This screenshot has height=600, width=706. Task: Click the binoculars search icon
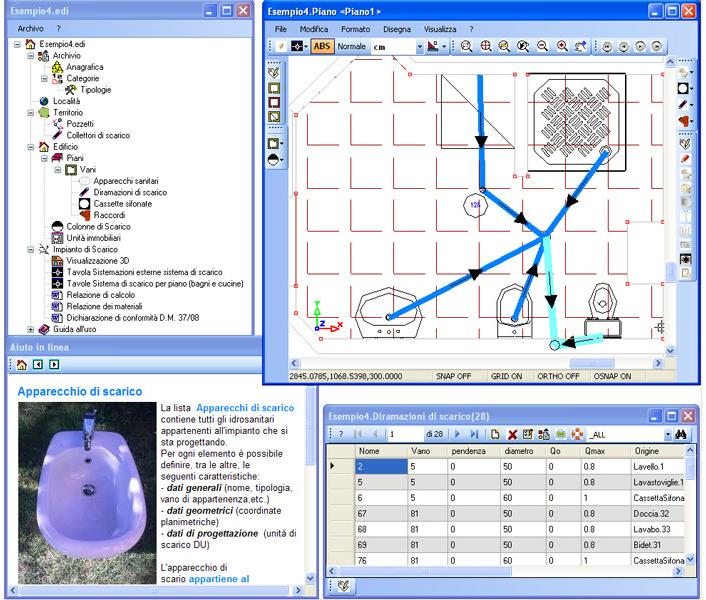coord(681,435)
